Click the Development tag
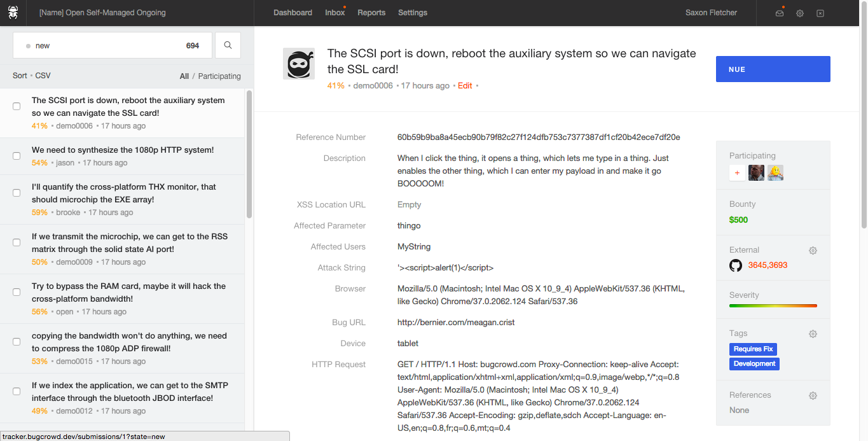This screenshot has height=441, width=868. point(754,364)
